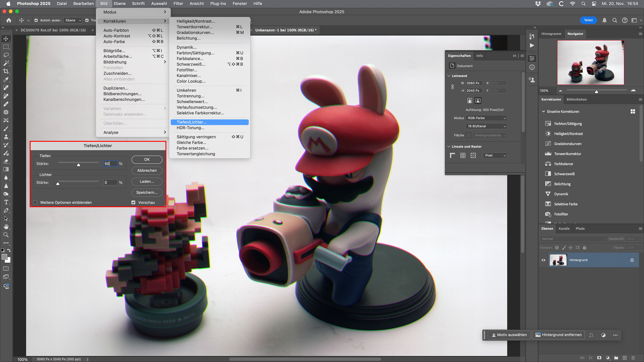Select the Lasso tool
644x362 pixels.
6,55
